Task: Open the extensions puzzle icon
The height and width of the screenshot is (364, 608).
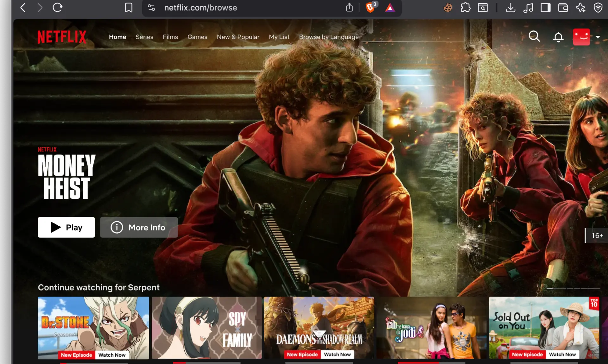Action: (465, 8)
